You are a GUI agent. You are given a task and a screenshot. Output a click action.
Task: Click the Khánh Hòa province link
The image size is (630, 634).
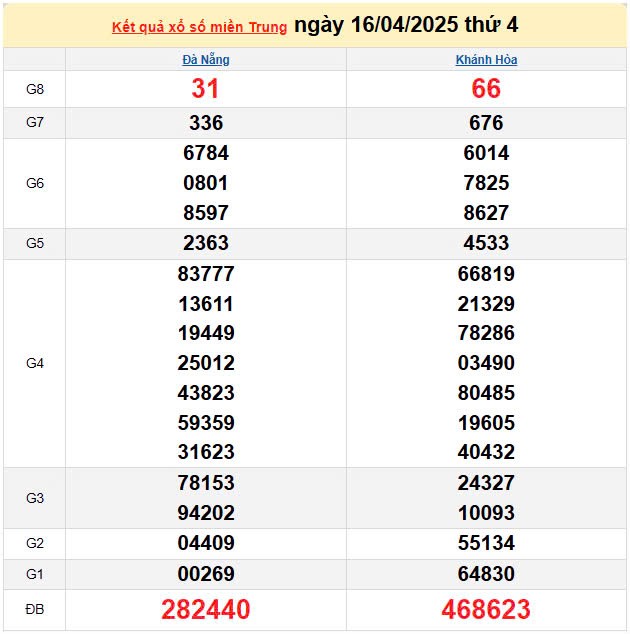[486, 60]
